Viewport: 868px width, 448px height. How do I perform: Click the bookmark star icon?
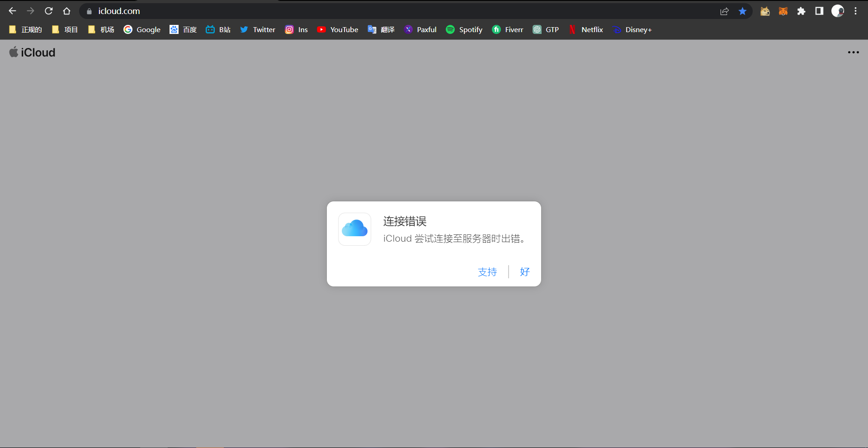pyautogui.click(x=742, y=11)
